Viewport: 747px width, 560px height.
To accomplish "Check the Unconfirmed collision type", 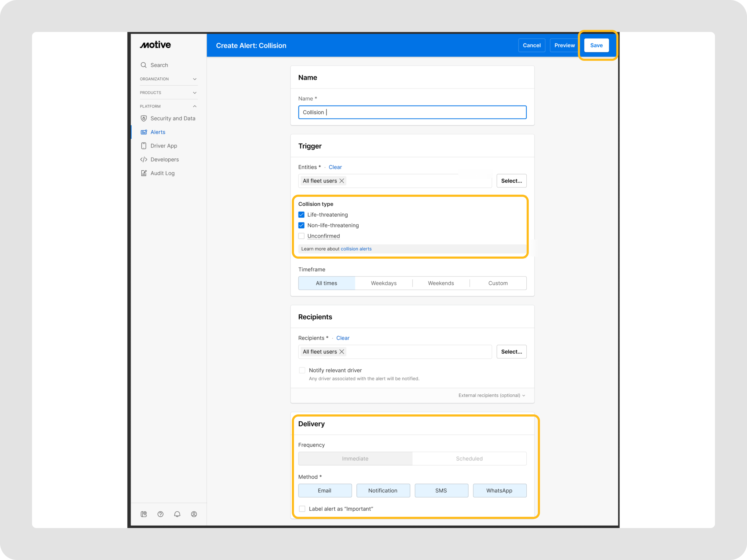I will (x=301, y=236).
